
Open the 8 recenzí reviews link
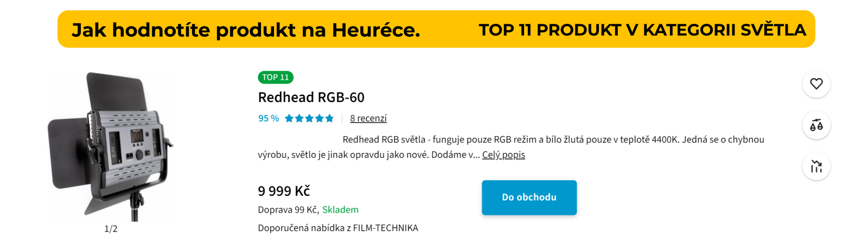[368, 118]
